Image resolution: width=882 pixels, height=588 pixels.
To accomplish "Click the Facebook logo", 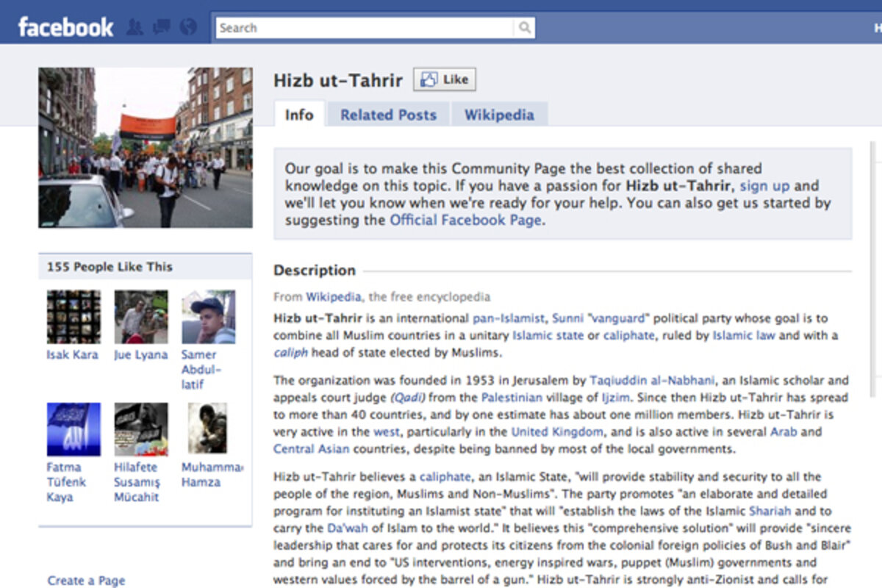I will [65, 28].
